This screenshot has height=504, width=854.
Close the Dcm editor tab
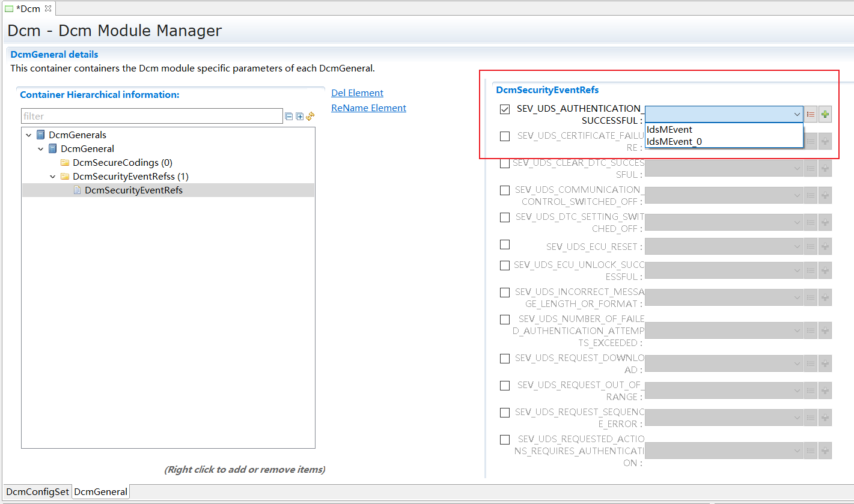[x=48, y=8]
